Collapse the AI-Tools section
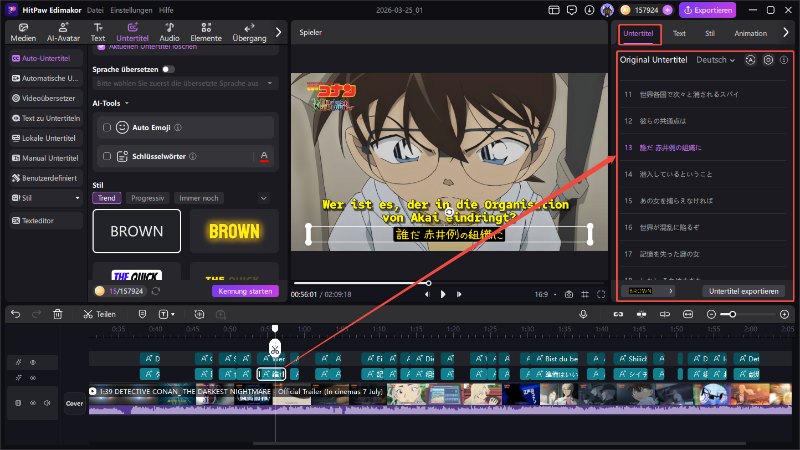This screenshot has width=800, height=450. (x=127, y=102)
